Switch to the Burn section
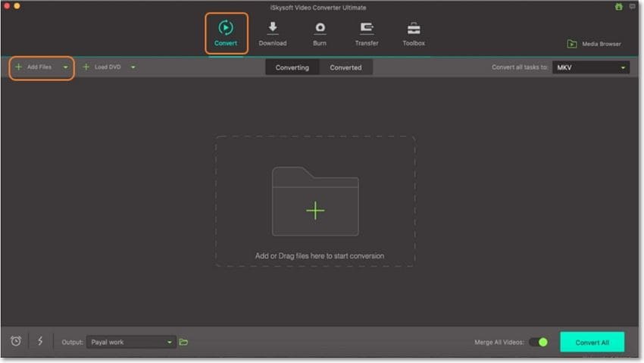Viewport: 644px width, 363px height. point(320,33)
